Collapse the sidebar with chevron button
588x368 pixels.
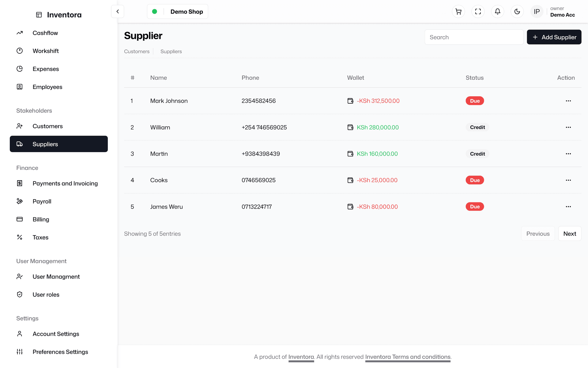point(118,12)
